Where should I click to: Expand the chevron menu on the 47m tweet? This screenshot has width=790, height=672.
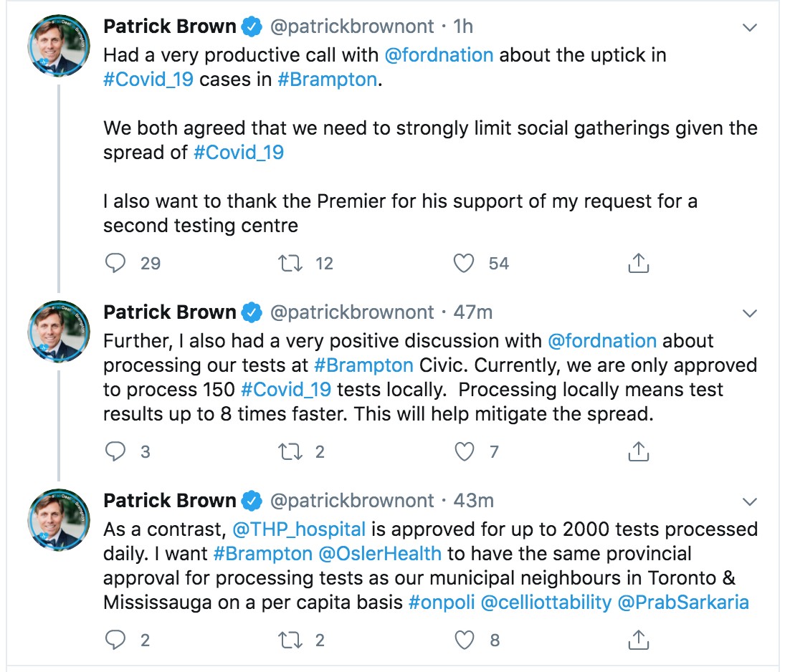tap(750, 313)
